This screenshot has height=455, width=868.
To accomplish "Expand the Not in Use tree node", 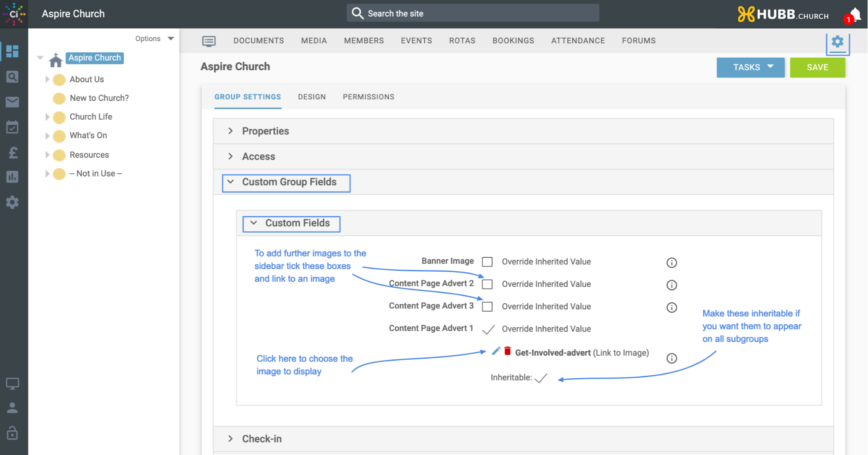I will pyautogui.click(x=47, y=174).
